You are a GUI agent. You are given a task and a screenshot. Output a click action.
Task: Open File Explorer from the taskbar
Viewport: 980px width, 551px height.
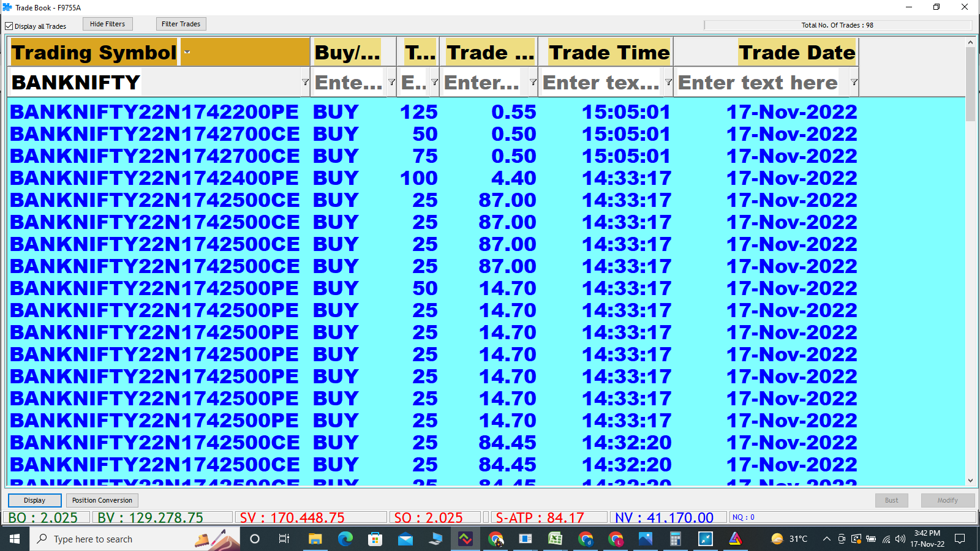point(315,539)
